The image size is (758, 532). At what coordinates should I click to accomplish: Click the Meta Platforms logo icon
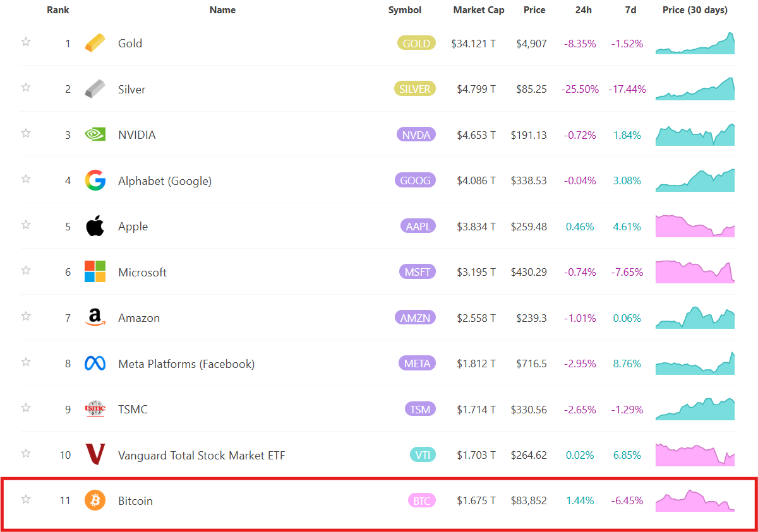95,364
